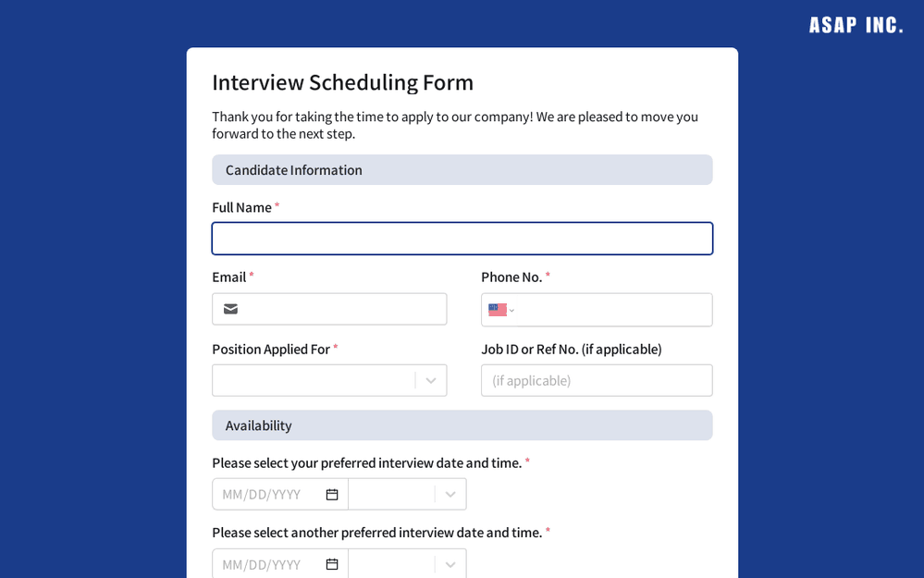Open the first preferred time dropdown
The image size is (924, 578).
(392, 494)
